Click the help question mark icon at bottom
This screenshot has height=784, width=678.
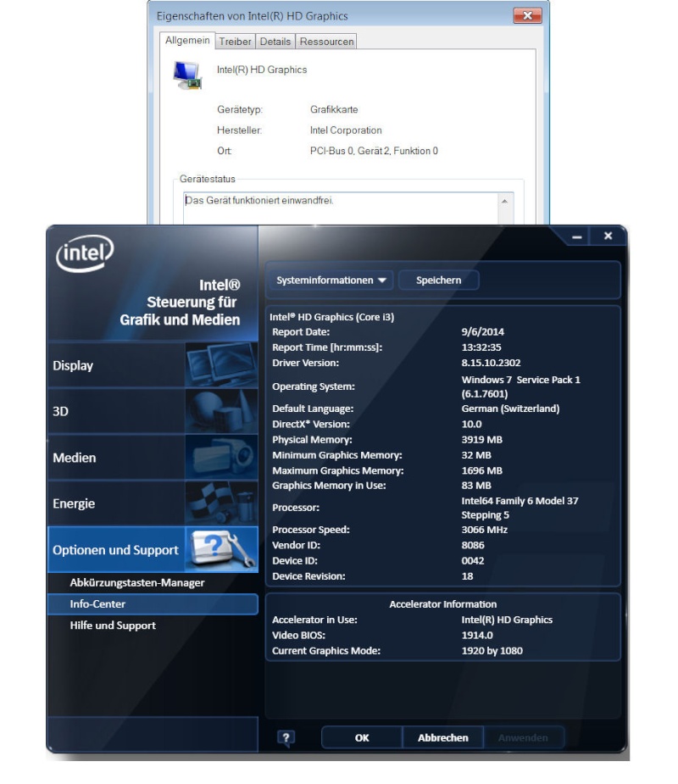(x=286, y=738)
